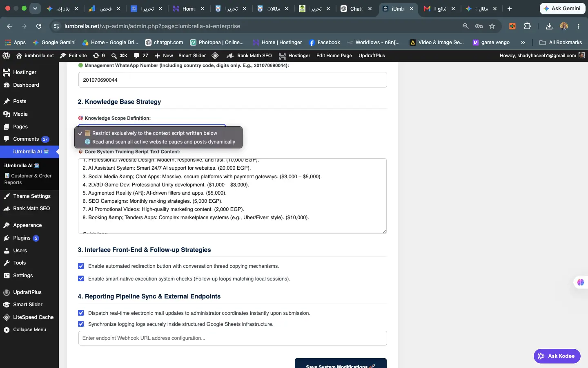Save System Modifications button
The width and height of the screenshot is (588, 368).
pos(341,363)
